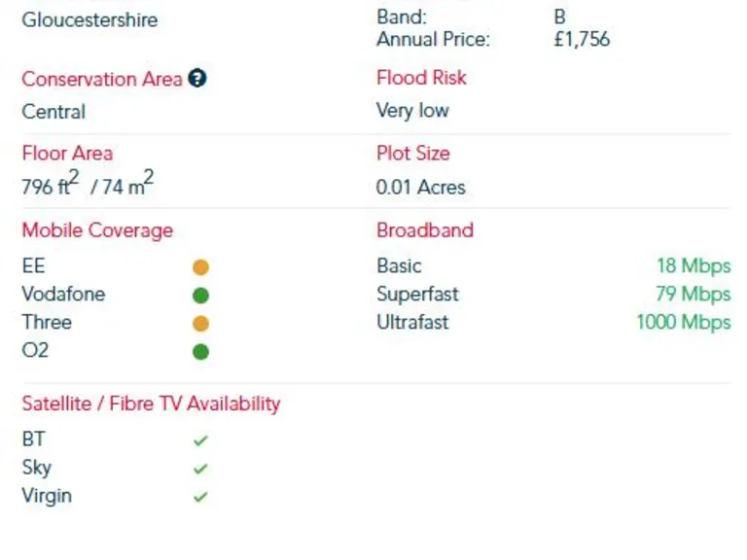This screenshot has height=560, width=747.
Task: Click the £1,756 annual price value
Action: [582, 40]
